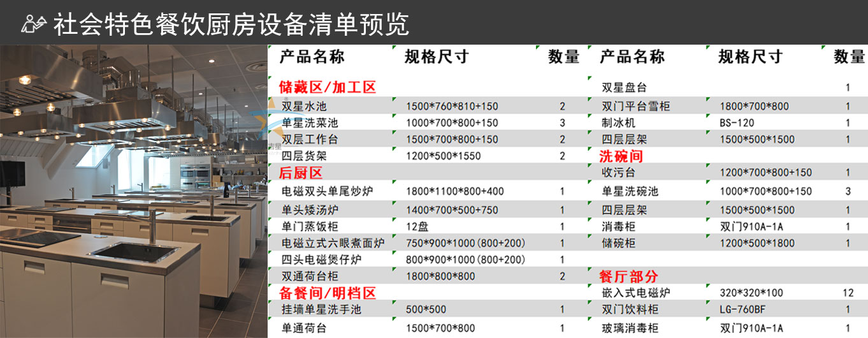Select the BS-120 specification cell
Image resolution: width=868 pixels, height=338 pixels.
[x=737, y=122]
